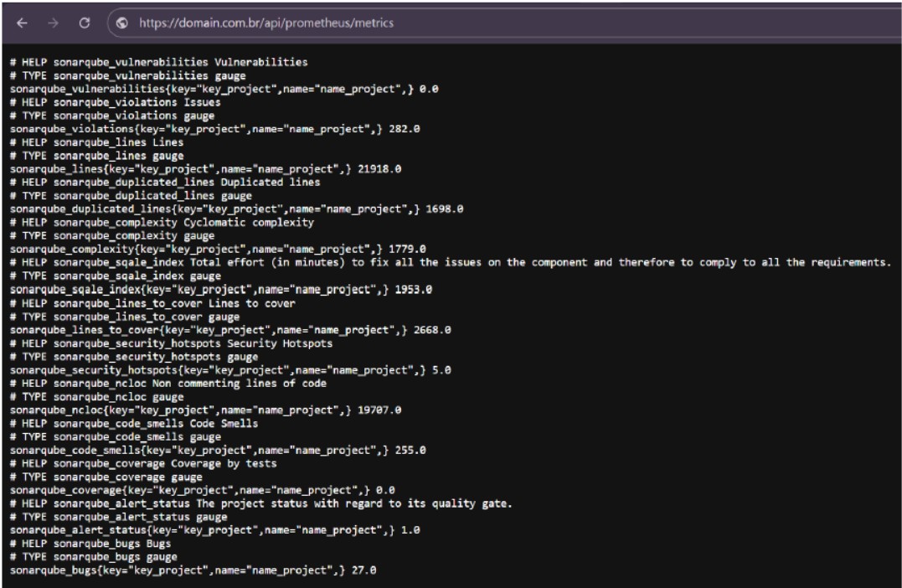Viewport: 902px width, 588px height.
Task: Open the site information icon
Action: (122, 23)
